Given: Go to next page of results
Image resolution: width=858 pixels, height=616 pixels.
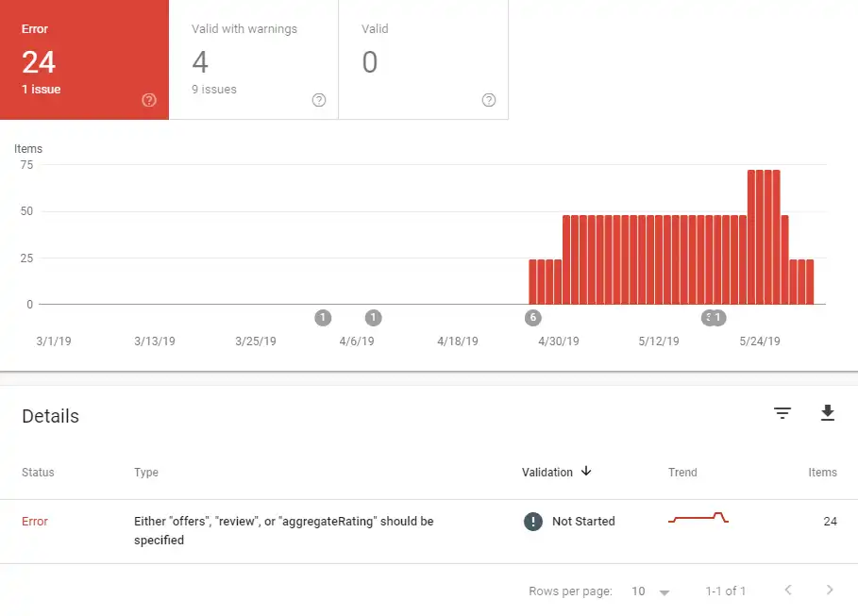Looking at the screenshot, I should click(830, 590).
